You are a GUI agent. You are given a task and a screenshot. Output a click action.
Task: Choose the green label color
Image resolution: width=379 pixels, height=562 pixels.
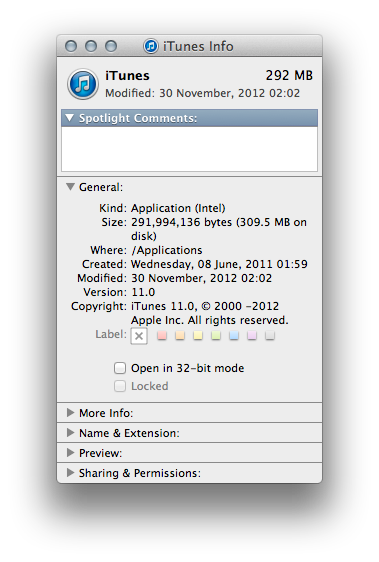click(216, 335)
